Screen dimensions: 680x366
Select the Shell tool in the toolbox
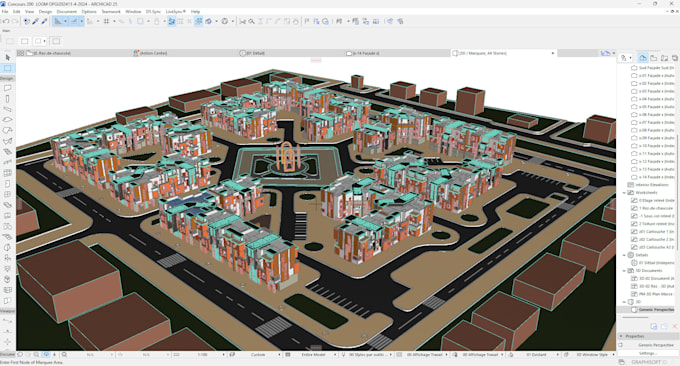coord(7,141)
